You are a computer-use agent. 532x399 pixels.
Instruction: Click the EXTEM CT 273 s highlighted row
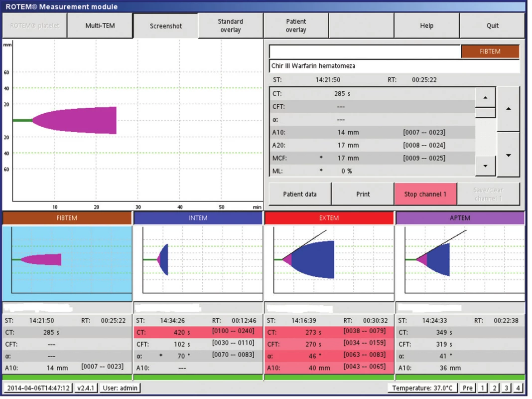(329, 333)
